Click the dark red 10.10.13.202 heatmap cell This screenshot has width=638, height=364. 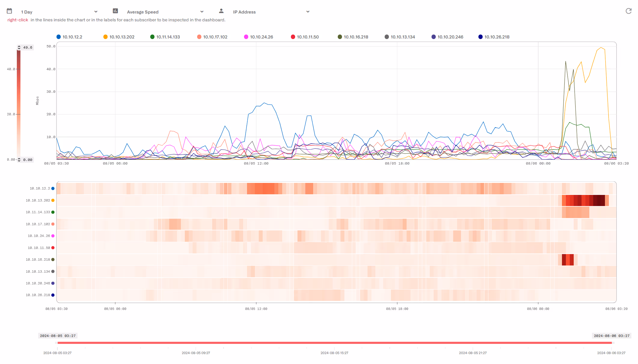tap(599, 200)
